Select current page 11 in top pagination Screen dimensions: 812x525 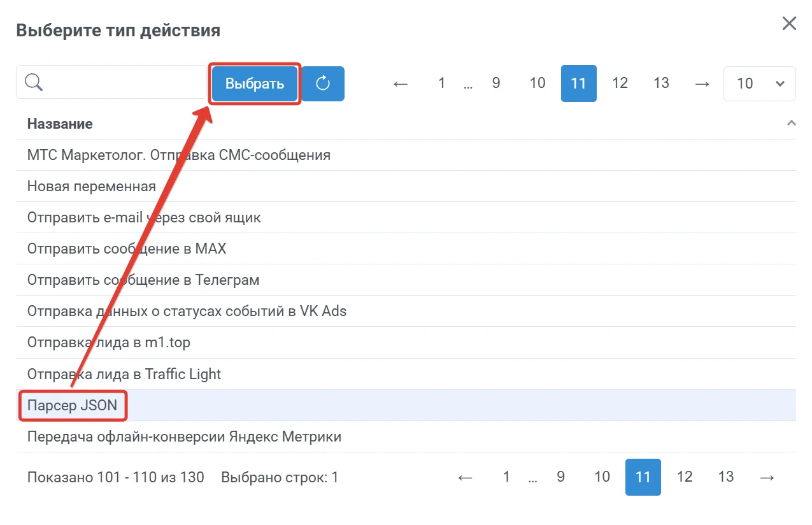[579, 83]
